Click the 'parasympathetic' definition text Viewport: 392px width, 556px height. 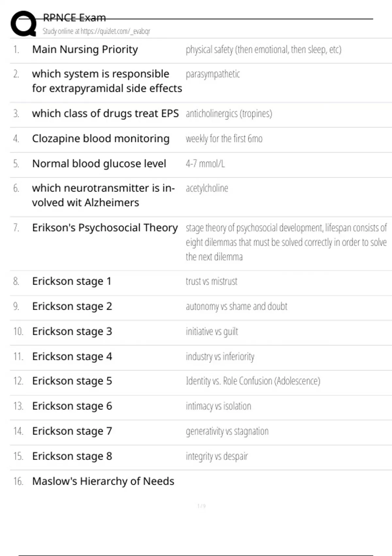click(x=213, y=74)
